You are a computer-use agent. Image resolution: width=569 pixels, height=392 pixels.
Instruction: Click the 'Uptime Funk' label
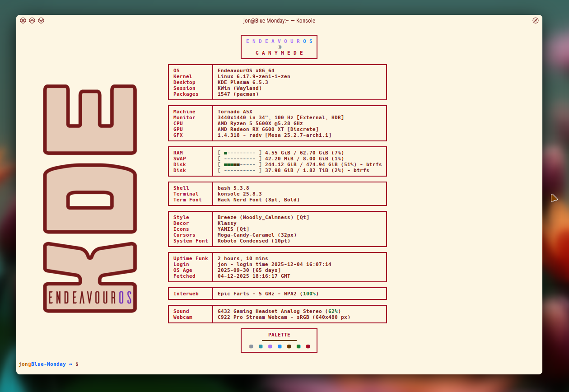coord(191,259)
